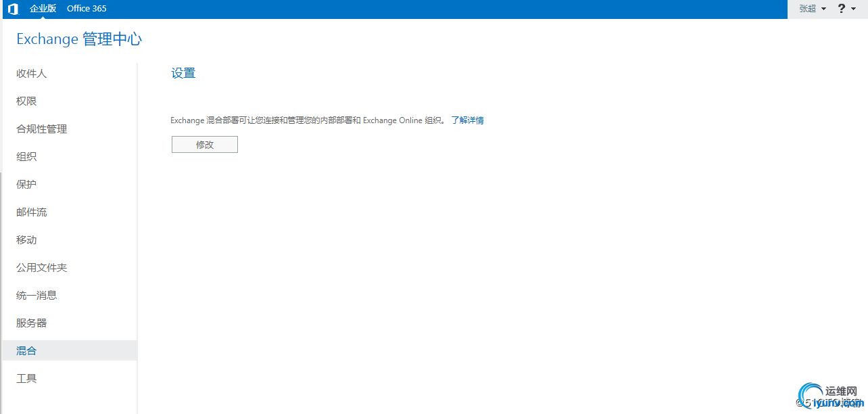Click the 设置 heading

[183, 73]
